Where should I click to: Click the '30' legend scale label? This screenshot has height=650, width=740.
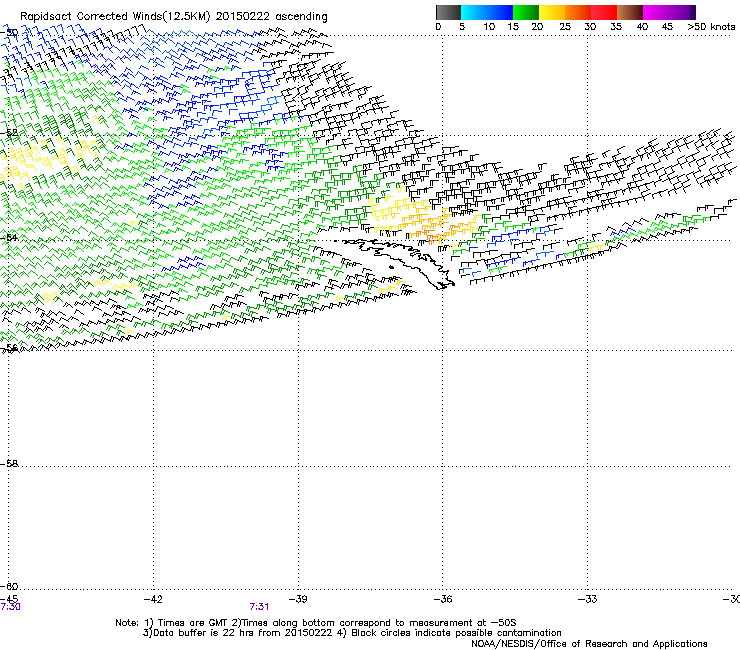coord(590,27)
